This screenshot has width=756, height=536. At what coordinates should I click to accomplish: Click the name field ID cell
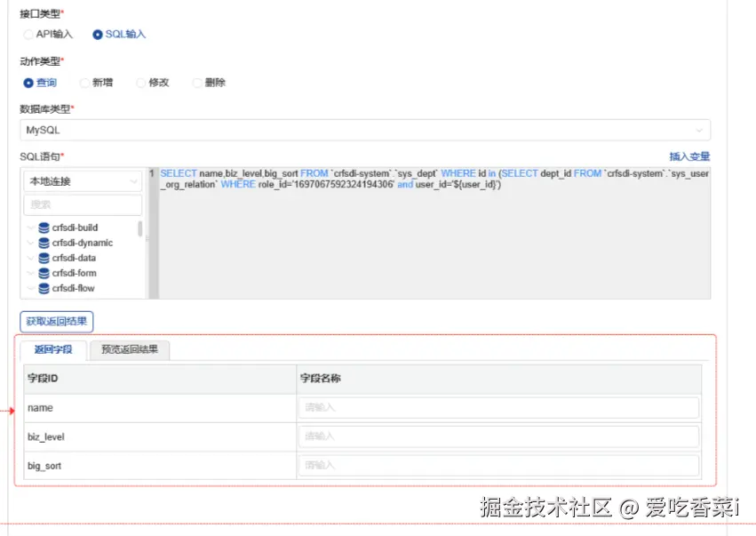coord(160,408)
